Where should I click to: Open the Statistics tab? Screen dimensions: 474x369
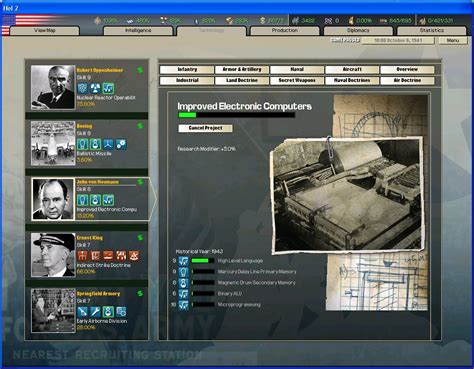[x=432, y=31]
